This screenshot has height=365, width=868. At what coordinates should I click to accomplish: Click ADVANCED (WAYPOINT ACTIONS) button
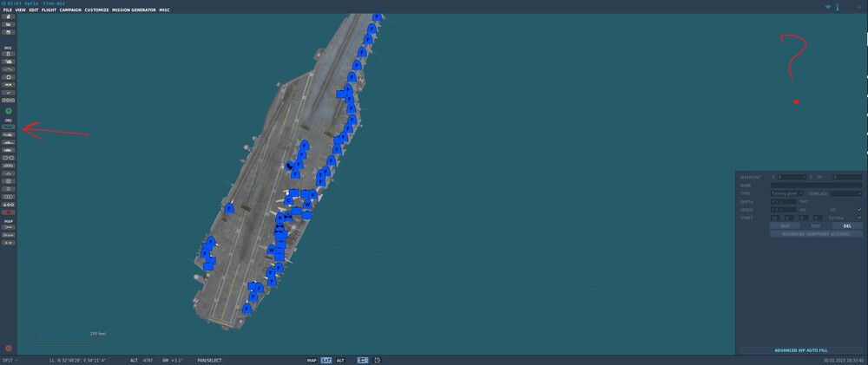[x=816, y=234]
